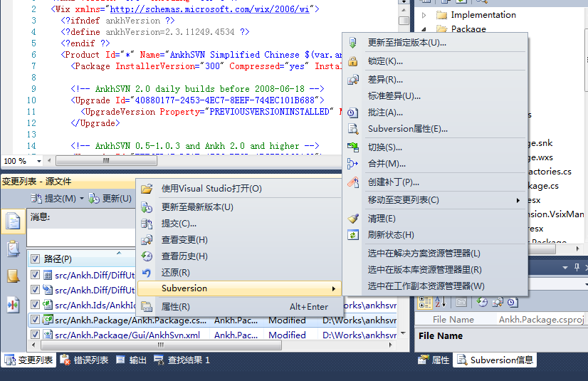
Task: Click the lock icon beside 锁定(K)
Action: tap(352, 61)
